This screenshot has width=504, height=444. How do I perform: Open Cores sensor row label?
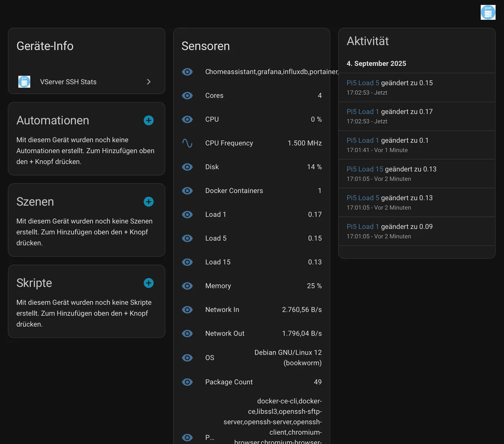point(214,96)
